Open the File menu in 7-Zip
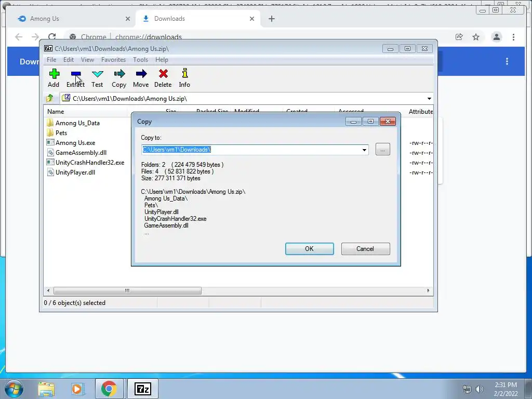 [51, 60]
